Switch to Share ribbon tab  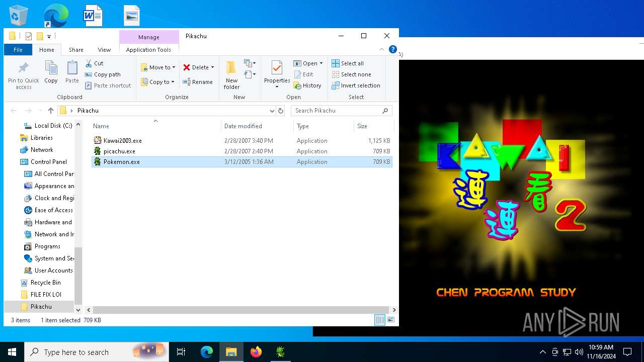pyautogui.click(x=76, y=50)
